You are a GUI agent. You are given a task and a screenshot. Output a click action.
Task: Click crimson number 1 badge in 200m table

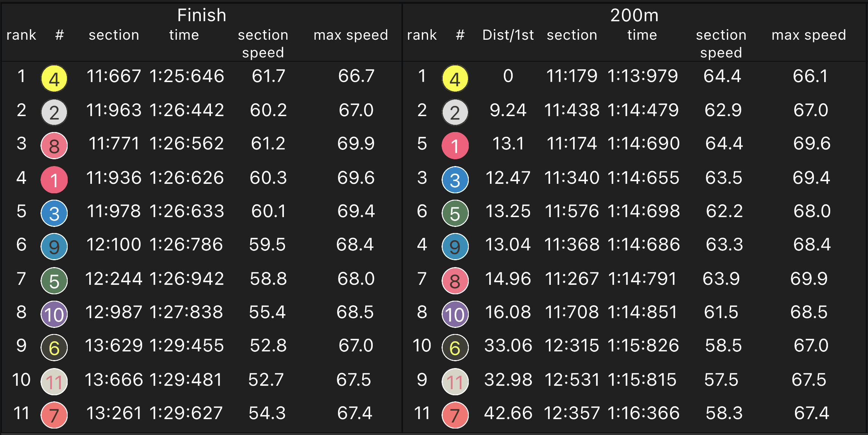click(455, 146)
